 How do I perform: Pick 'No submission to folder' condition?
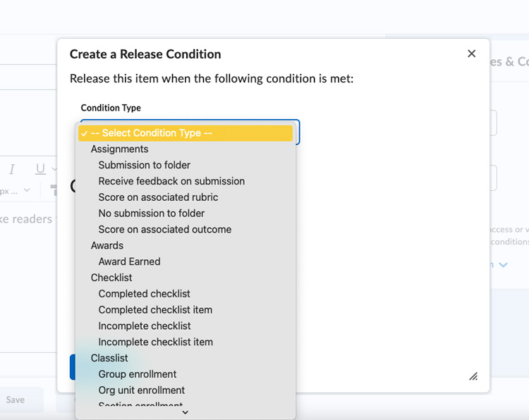pyautogui.click(x=151, y=213)
